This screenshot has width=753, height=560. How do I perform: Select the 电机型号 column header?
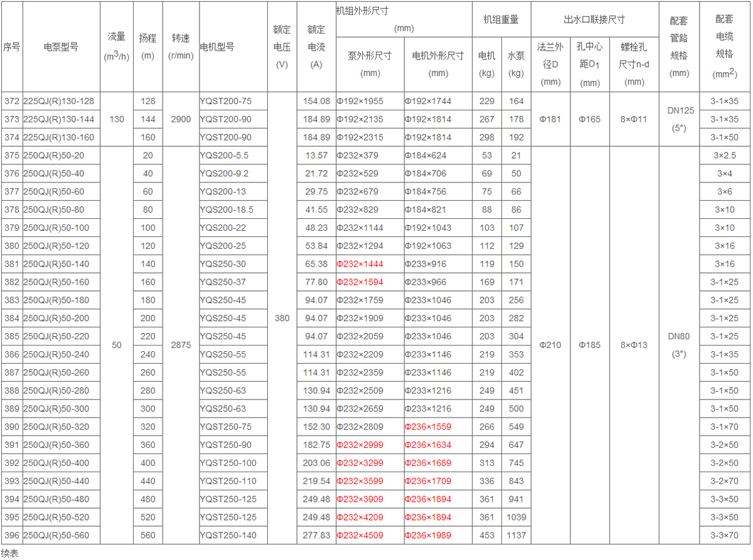217,46
